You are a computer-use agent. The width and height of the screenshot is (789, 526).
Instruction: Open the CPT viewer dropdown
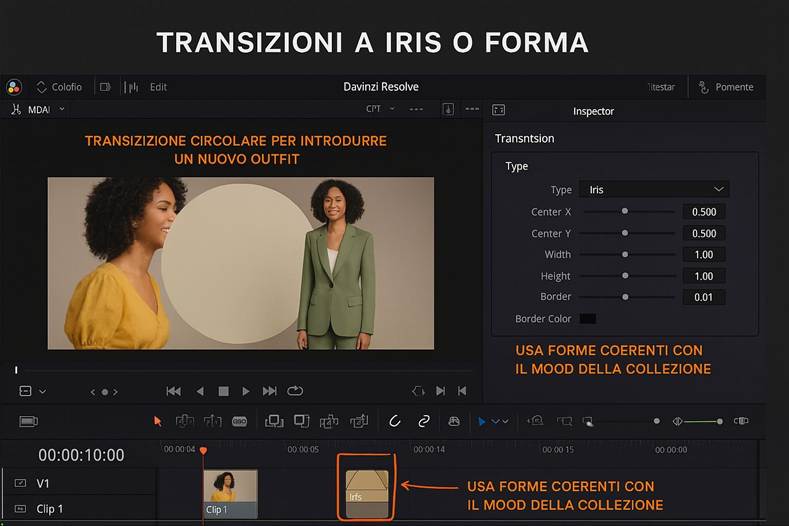[380, 109]
